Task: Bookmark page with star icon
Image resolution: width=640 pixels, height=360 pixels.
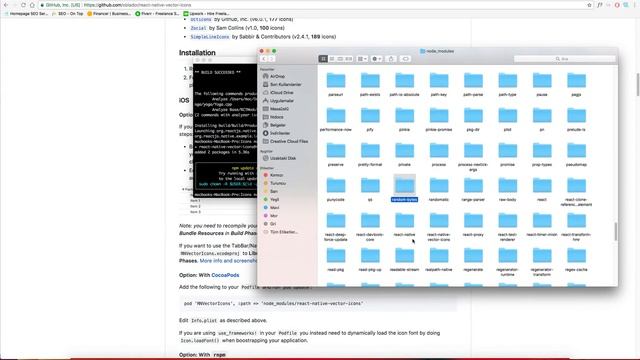Action: click(x=589, y=5)
